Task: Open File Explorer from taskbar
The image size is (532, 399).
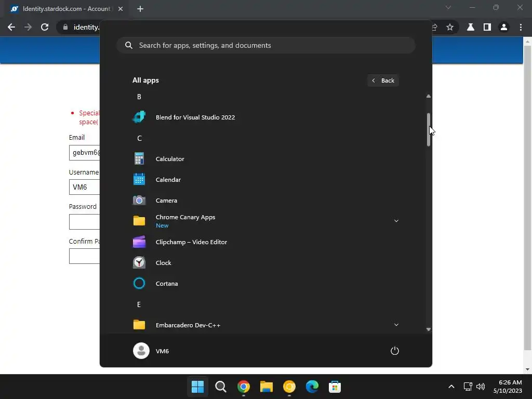Action: coord(267,387)
